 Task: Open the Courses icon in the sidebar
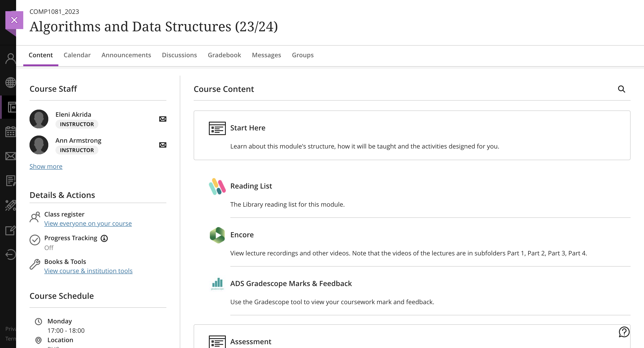tap(11, 107)
